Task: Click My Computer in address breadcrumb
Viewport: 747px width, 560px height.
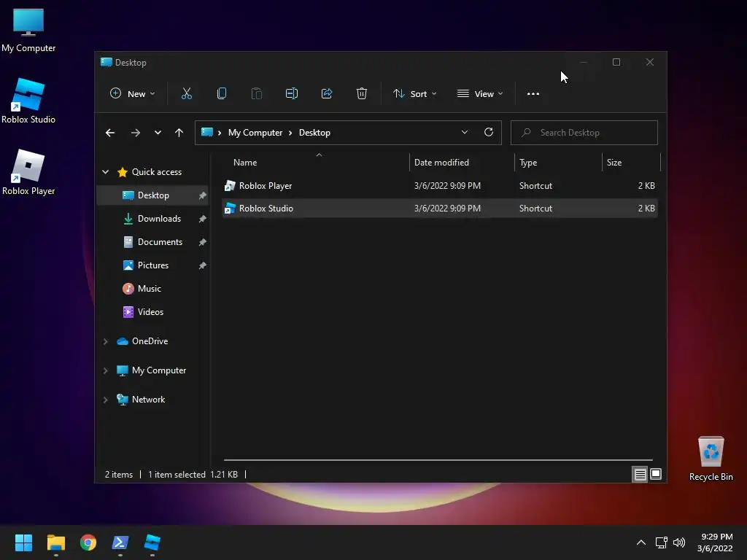Action: click(255, 133)
